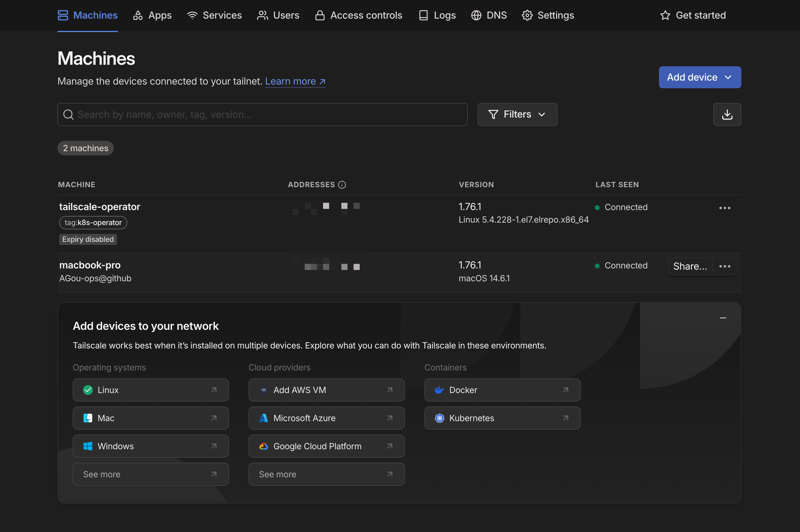Open Google Cloud Platform guide

click(x=326, y=446)
